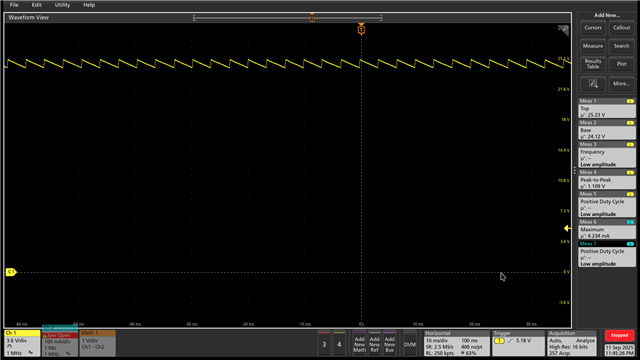Image resolution: width=640 pixels, height=360 pixels.
Task: Click the Meas 6 cyan channel tag
Action: pyautogui.click(x=630, y=222)
